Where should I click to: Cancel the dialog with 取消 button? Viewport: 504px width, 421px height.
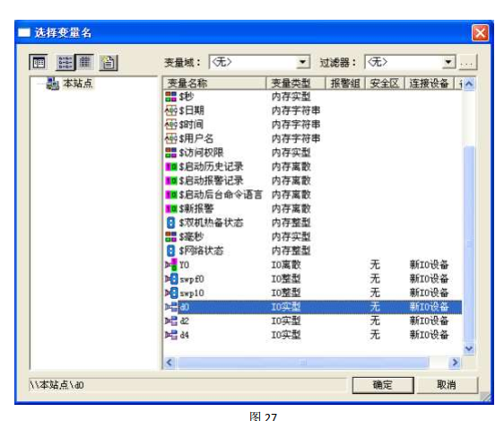click(x=447, y=385)
